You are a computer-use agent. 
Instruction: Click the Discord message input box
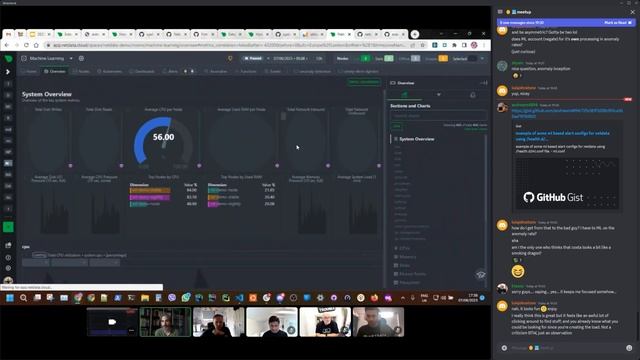pyautogui.click(x=567, y=348)
